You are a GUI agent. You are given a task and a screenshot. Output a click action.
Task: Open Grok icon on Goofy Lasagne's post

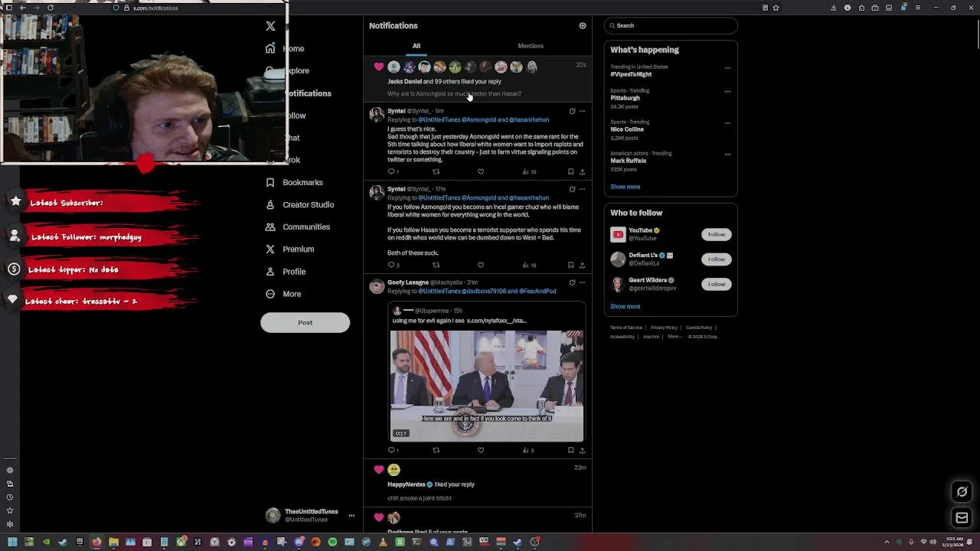coord(572,282)
